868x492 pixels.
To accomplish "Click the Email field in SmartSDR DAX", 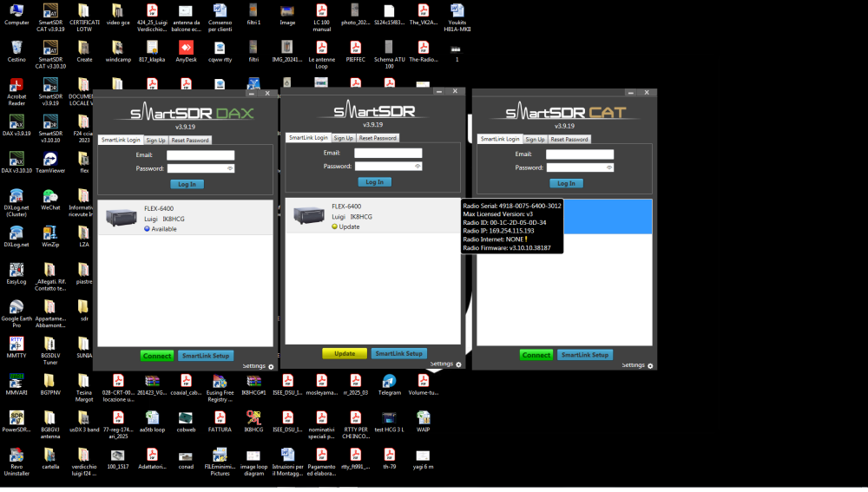I will (x=201, y=155).
